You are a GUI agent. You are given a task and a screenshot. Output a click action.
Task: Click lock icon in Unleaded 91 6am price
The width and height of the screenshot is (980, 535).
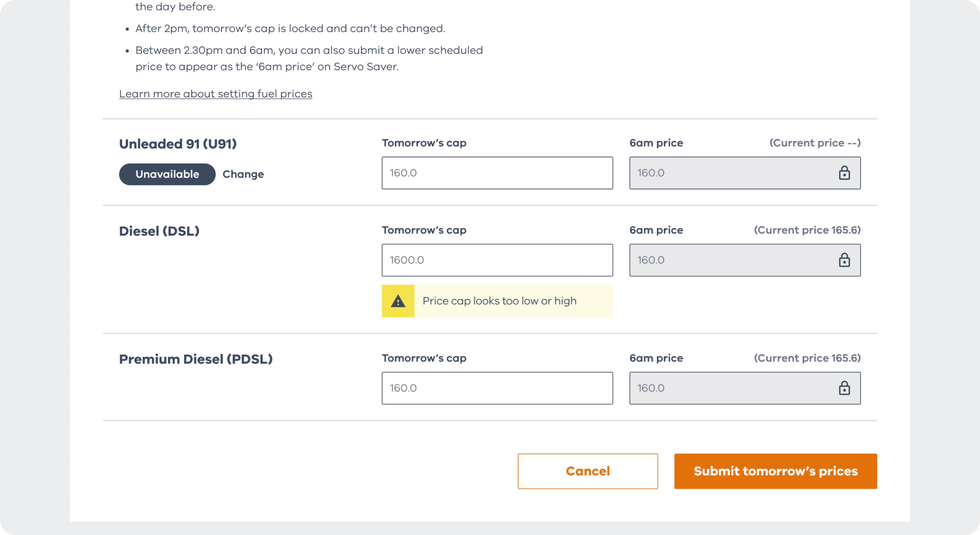point(844,173)
